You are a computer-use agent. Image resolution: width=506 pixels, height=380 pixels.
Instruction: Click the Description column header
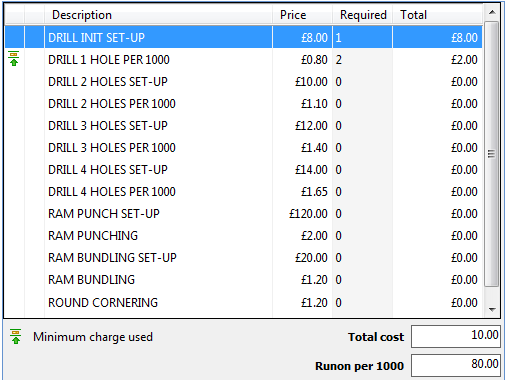158,15
